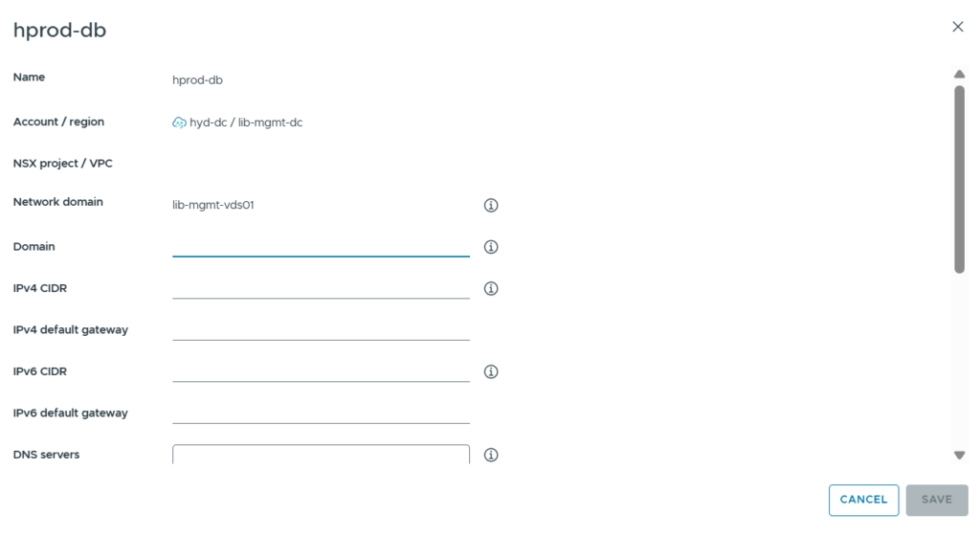Select the IPv4 default gateway field
The height and width of the screenshot is (537, 980).
(x=321, y=328)
